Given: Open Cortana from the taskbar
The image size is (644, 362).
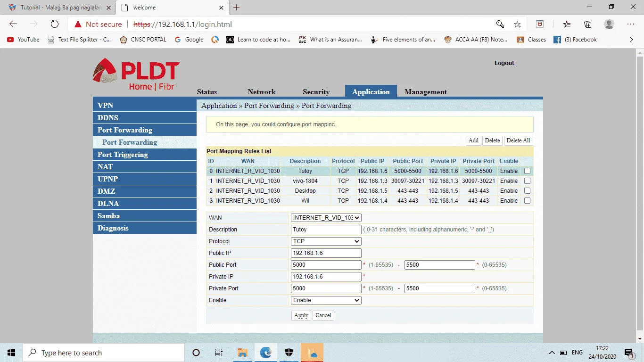Looking at the screenshot, I should click(x=196, y=353).
